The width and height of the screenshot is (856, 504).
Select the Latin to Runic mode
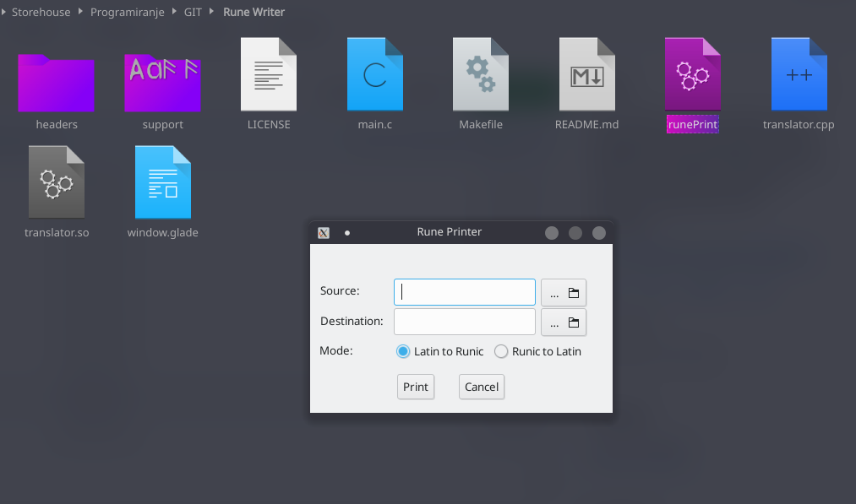403,351
